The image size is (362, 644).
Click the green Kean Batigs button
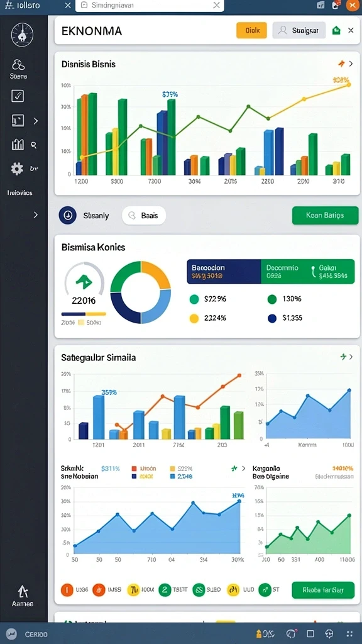325,215
